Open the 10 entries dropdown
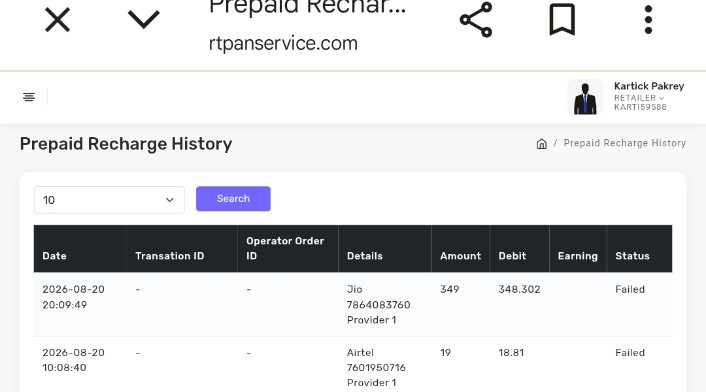Screen dimensions: 706x392 click(109, 200)
